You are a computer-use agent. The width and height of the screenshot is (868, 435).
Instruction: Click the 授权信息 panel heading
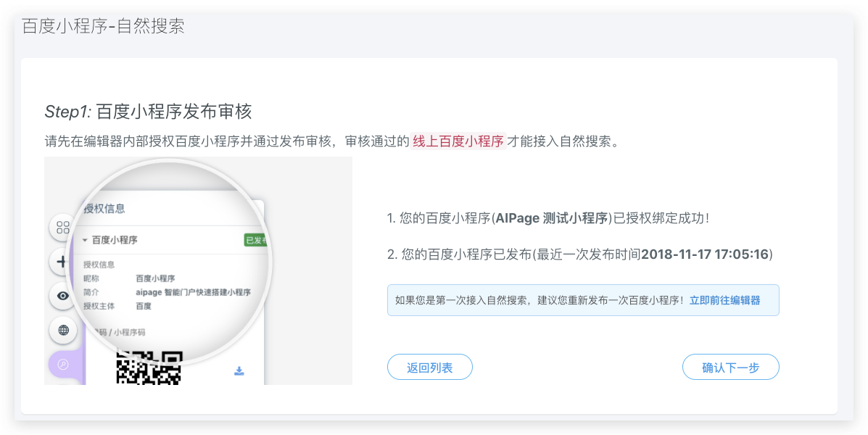104,209
